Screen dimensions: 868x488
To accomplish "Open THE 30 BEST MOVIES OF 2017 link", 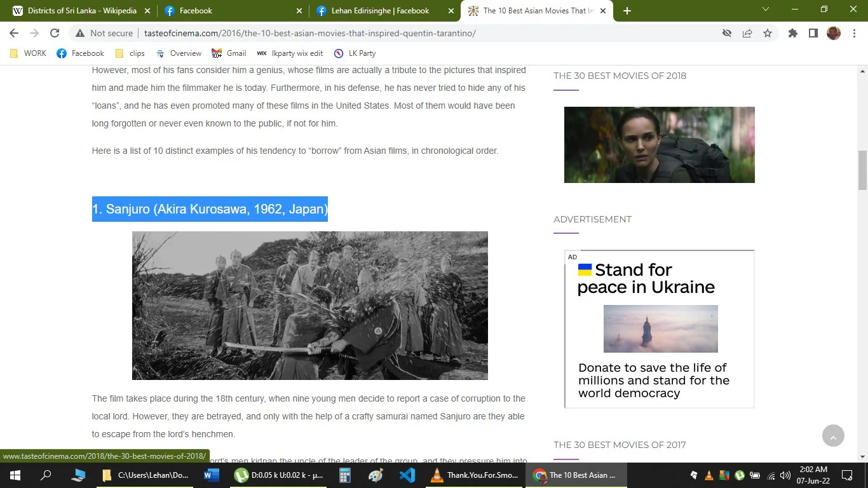I will tap(620, 445).
